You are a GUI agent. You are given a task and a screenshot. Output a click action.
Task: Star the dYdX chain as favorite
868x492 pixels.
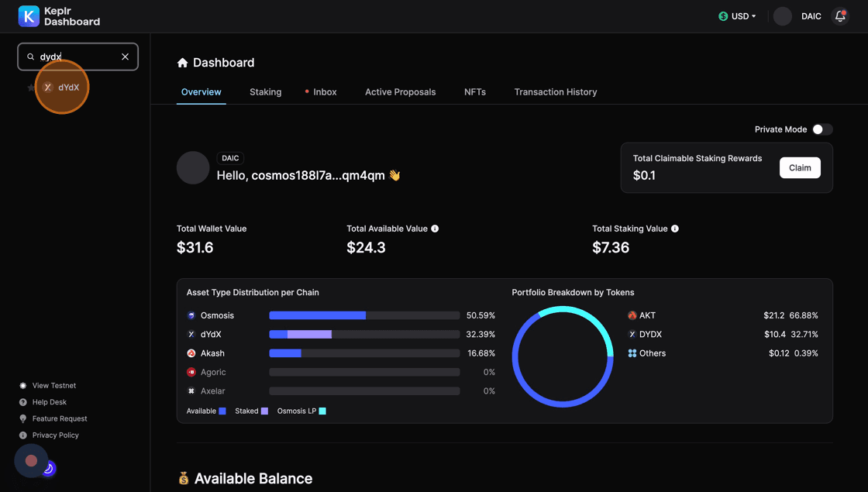31,88
